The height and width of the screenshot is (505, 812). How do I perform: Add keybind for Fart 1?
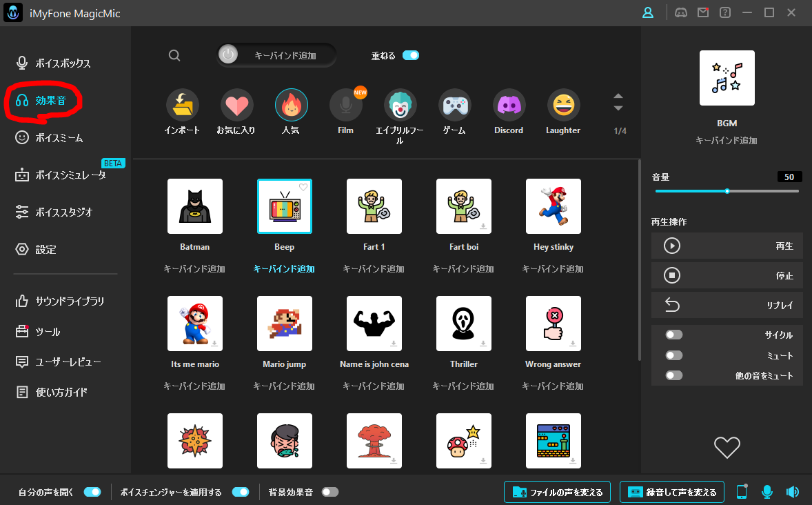374,268
